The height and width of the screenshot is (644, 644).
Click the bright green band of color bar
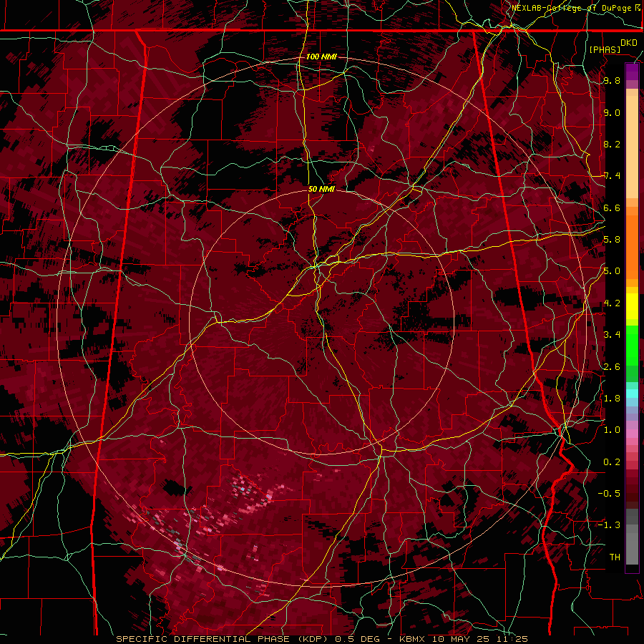click(x=632, y=345)
